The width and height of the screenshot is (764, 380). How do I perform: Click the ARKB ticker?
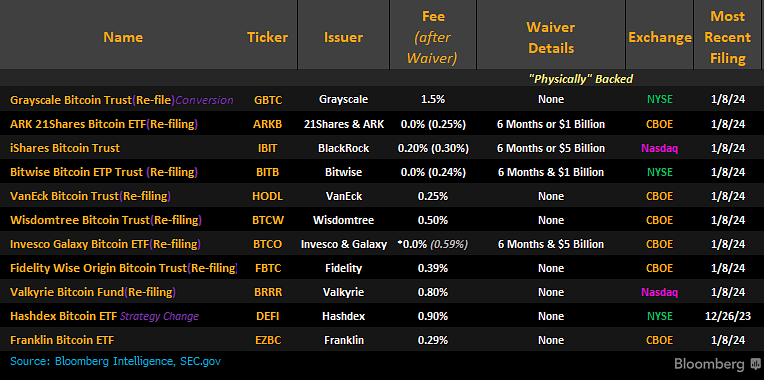tap(268, 124)
